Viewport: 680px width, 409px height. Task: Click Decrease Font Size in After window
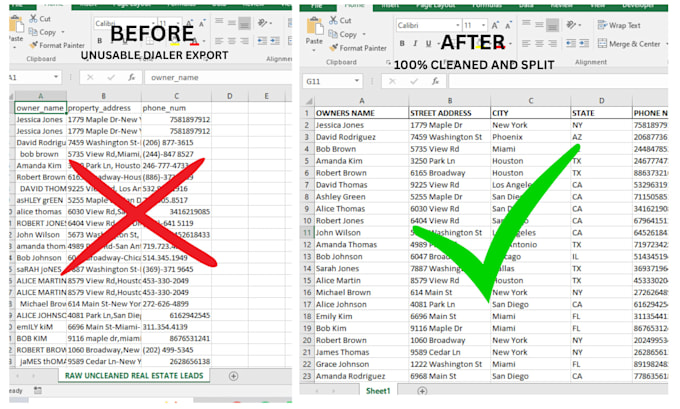(507, 26)
